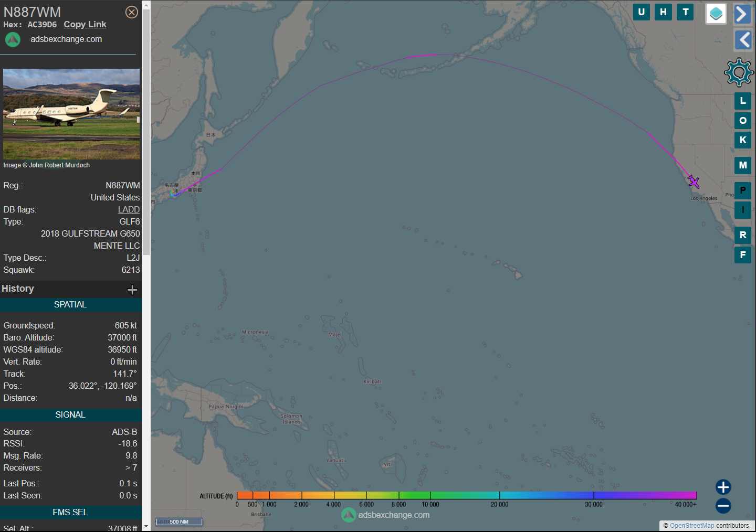Image resolution: width=756 pixels, height=532 pixels.
Task: Toggle the M map option button
Action: [x=743, y=165]
